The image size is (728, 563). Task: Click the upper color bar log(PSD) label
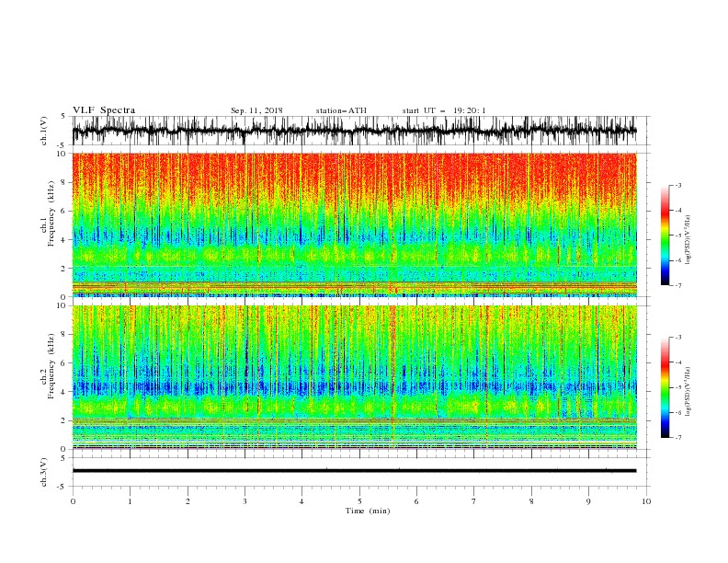[x=688, y=240]
